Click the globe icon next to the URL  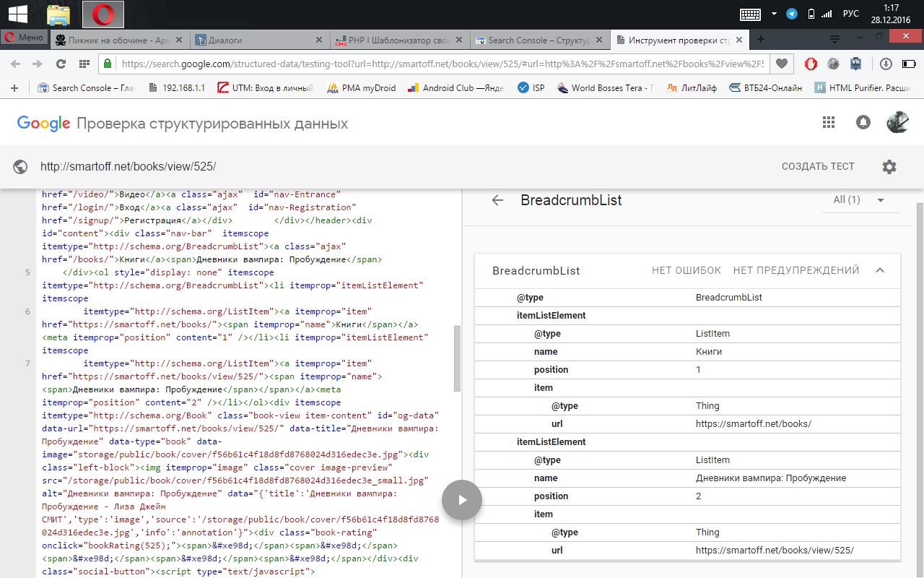coord(20,167)
